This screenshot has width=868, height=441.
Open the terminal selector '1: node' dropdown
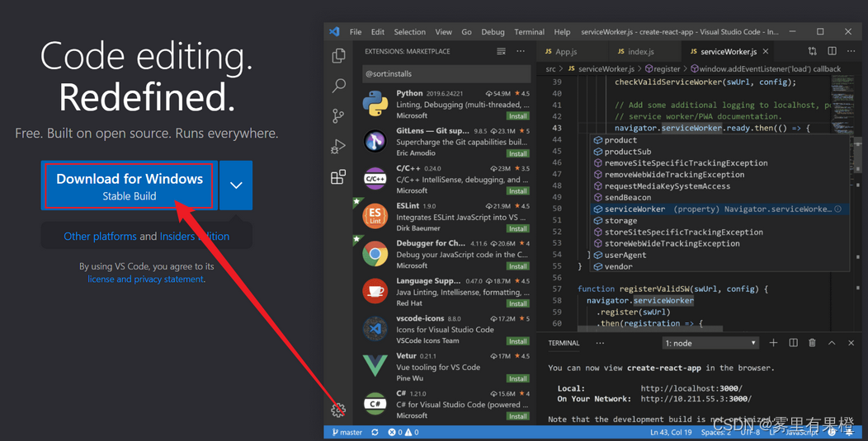[x=710, y=343]
